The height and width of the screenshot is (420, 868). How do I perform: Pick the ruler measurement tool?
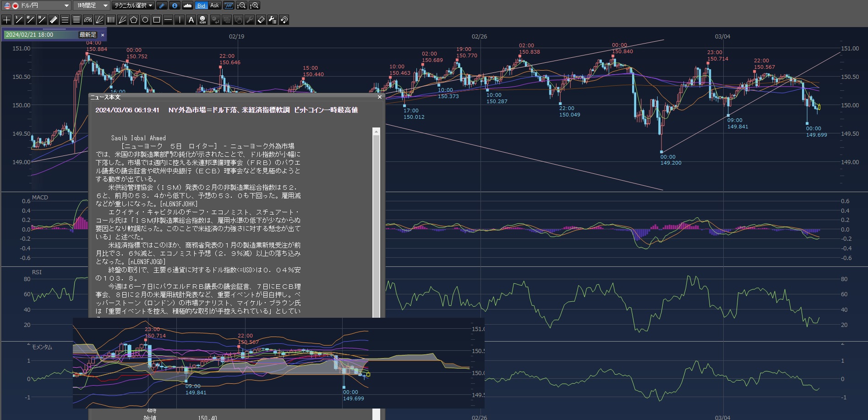54,20
